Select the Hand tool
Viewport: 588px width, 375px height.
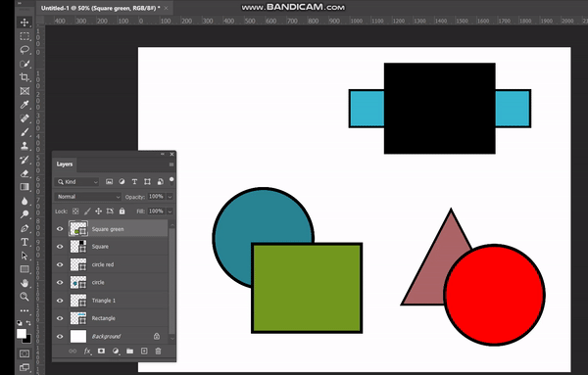(24, 283)
